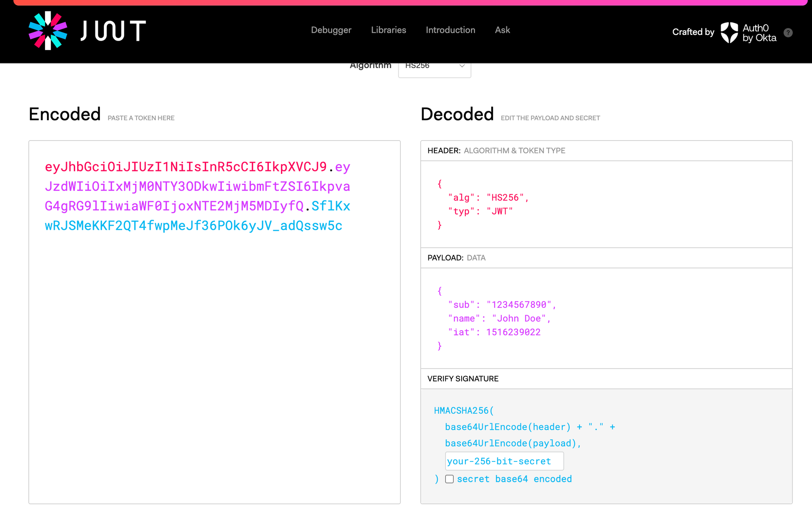Click the Auth0 by Okta text
Viewport: 812px width, 513px height.
pos(759,33)
